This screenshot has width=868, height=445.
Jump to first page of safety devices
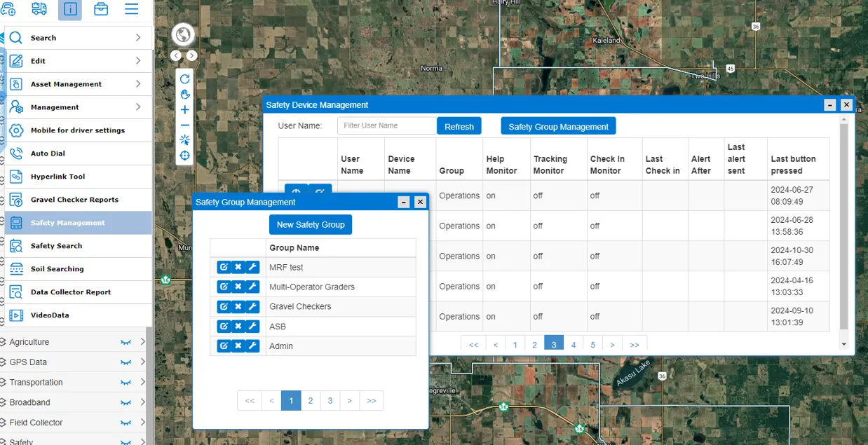[473, 344]
